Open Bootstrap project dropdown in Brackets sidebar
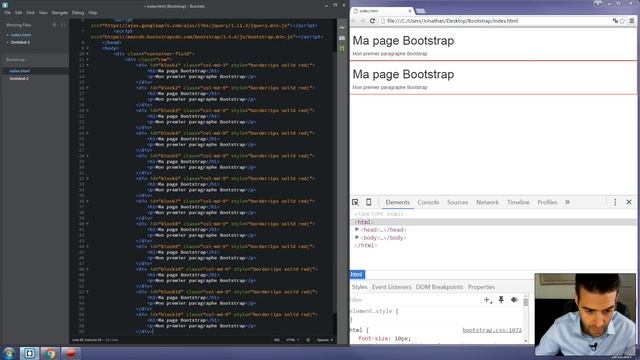The height and width of the screenshot is (360, 640). point(17,60)
